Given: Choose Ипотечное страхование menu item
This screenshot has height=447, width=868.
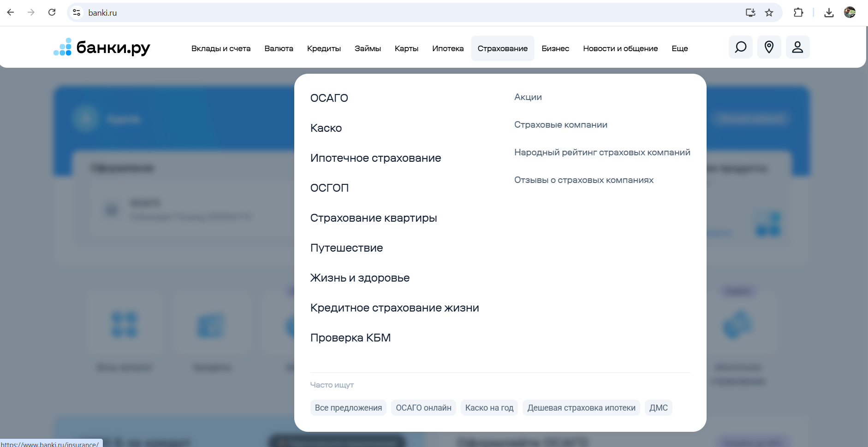Looking at the screenshot, I should 375,158.
